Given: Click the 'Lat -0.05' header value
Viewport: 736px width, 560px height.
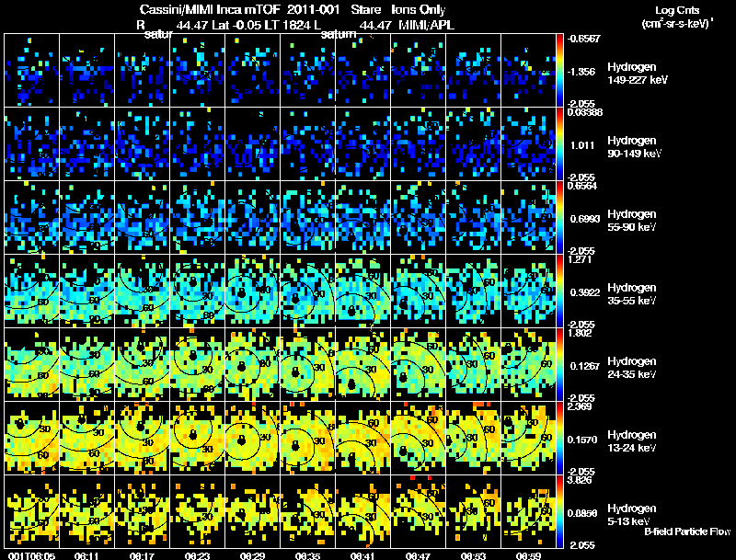Looking at the screenshot, I should pyautogui.click(x=238, y=25).
